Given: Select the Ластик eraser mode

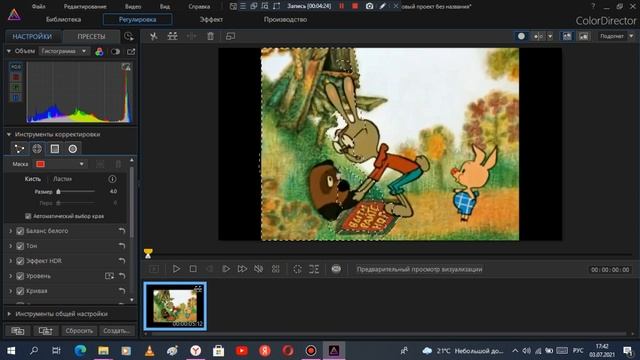Looking at the screenshot, I should click(x=62, y=179).
